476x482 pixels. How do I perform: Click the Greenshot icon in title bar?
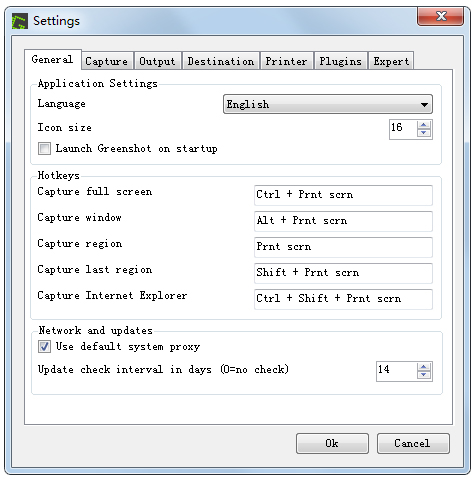point(19,21)
